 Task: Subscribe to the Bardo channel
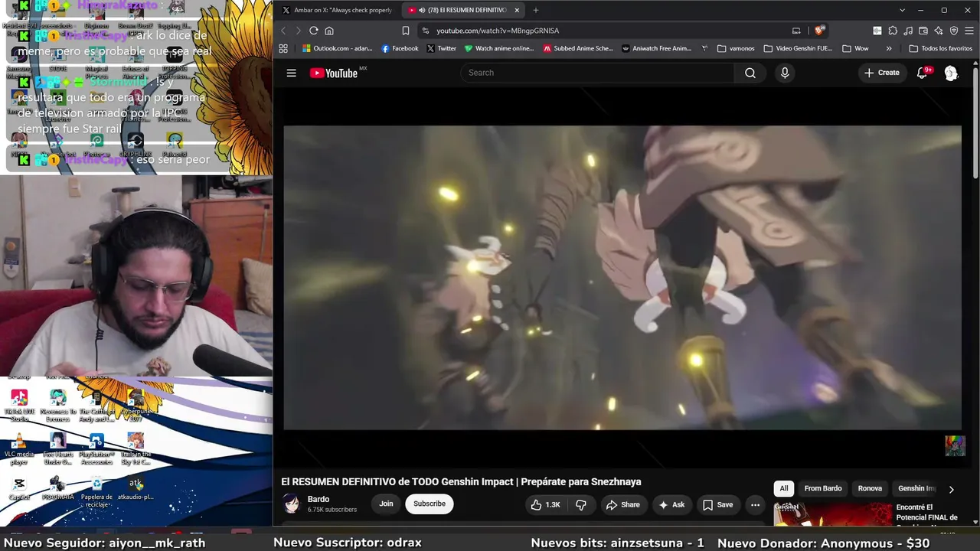coord(430,504)
